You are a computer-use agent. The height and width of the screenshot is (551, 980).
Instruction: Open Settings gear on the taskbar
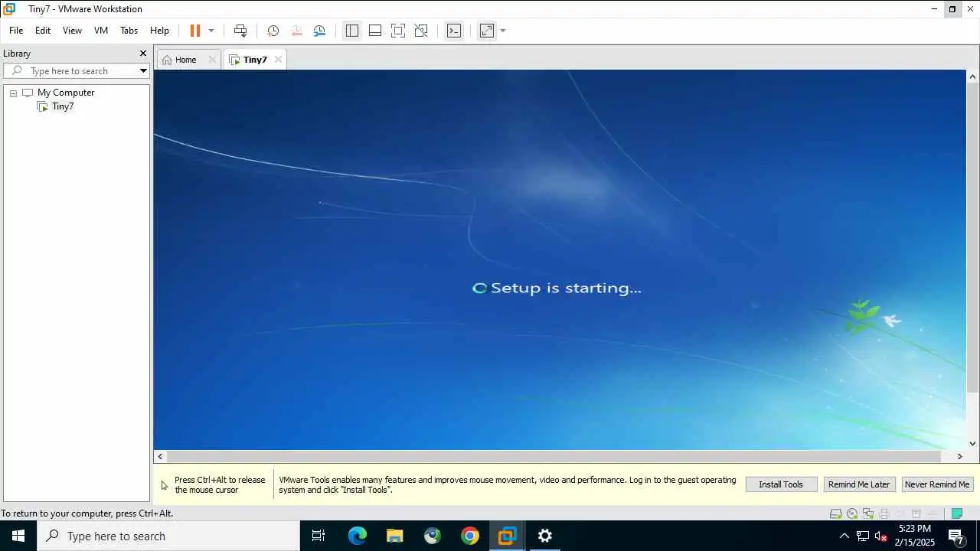(544, 536)
